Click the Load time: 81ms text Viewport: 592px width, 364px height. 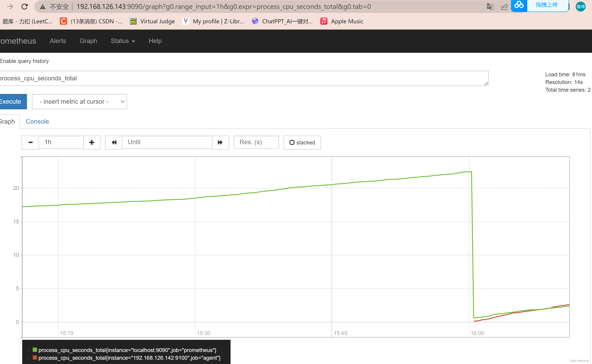click(x=565, y=74)
